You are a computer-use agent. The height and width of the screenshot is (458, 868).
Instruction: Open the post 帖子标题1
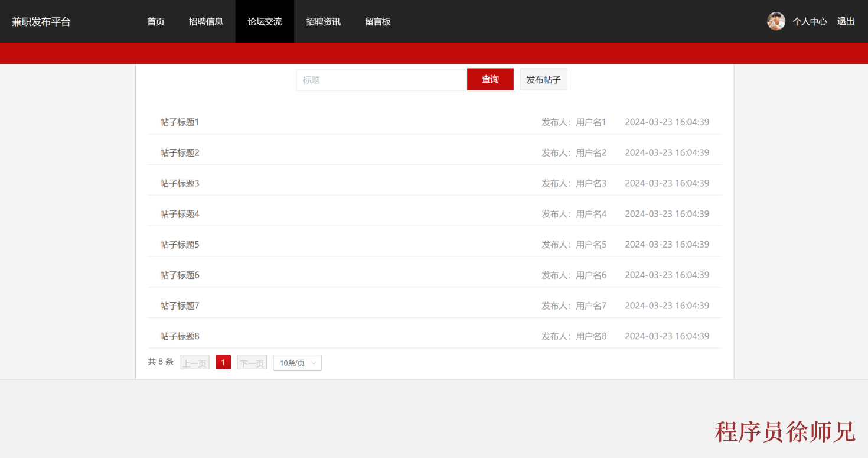click(x=180, y=122)
